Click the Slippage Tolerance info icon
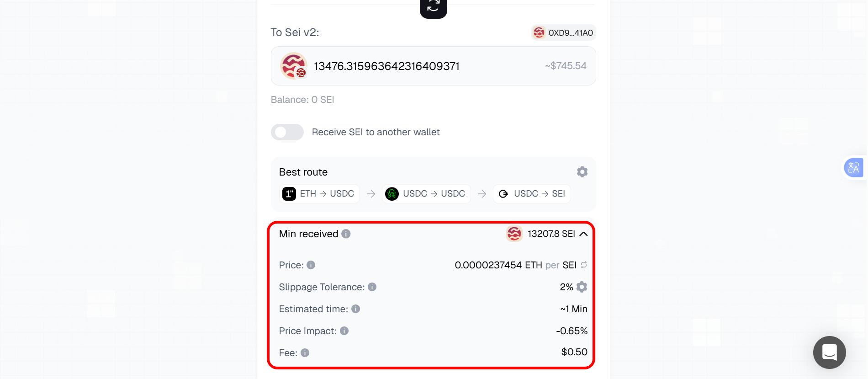Screen dimensions: 868x379 click(x=372, y=287)
